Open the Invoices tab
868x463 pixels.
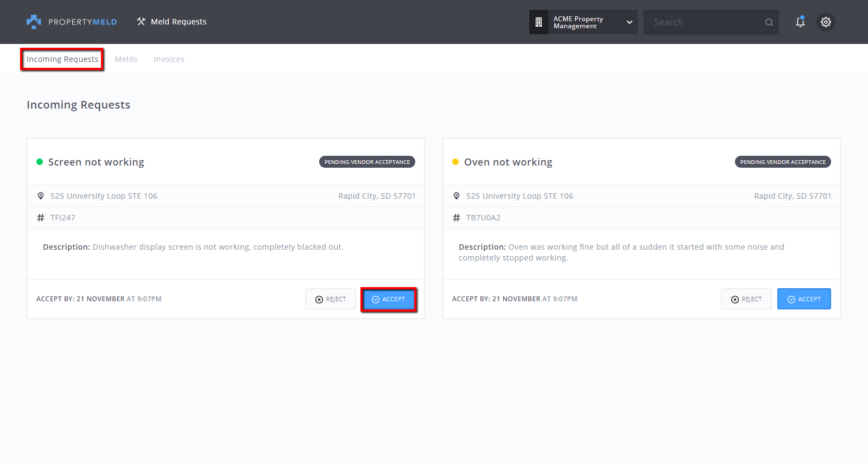[x=169, y=59]
